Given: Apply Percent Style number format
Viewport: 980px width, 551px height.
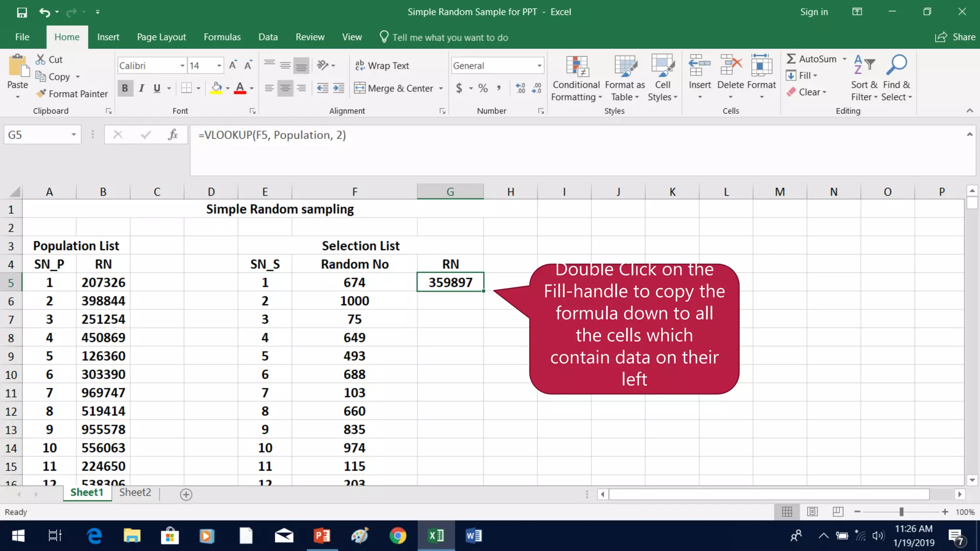Looking at the screenshot, I should 483,88.
